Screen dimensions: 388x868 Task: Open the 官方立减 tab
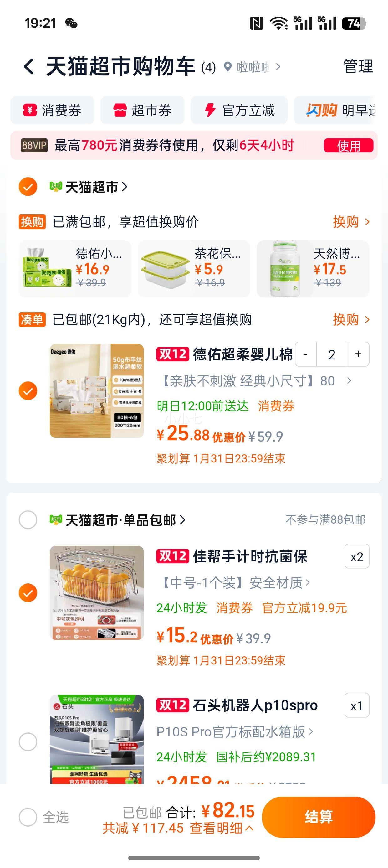pyautogui.click(x=239, y=110)
